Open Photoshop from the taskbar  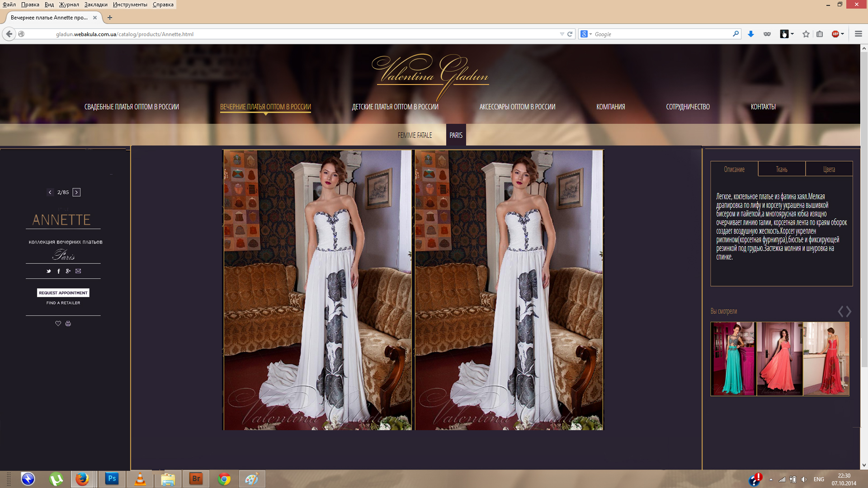tap(112, 479)
